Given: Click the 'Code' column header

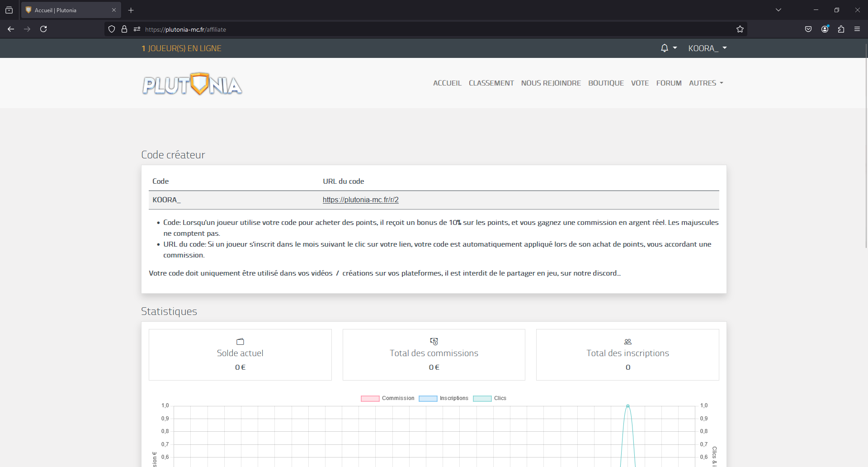Looking at the screenshot, I should coord(160,181).
